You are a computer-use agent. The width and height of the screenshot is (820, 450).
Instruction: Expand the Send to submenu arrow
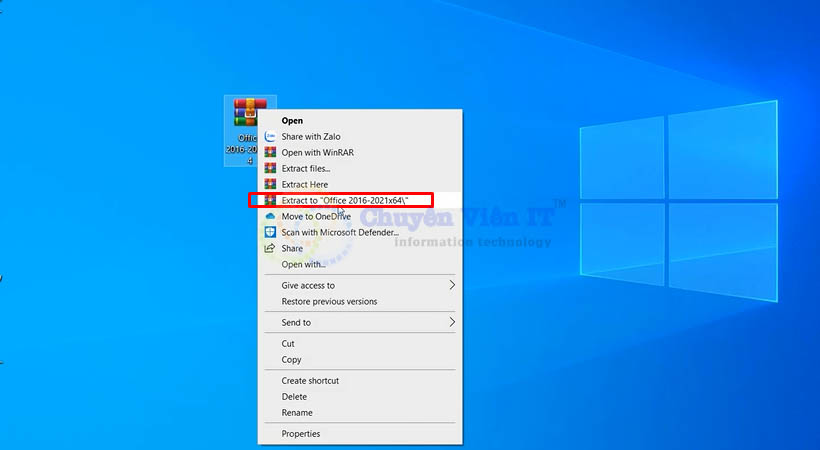pyautogui.click(x=452, y=322)
